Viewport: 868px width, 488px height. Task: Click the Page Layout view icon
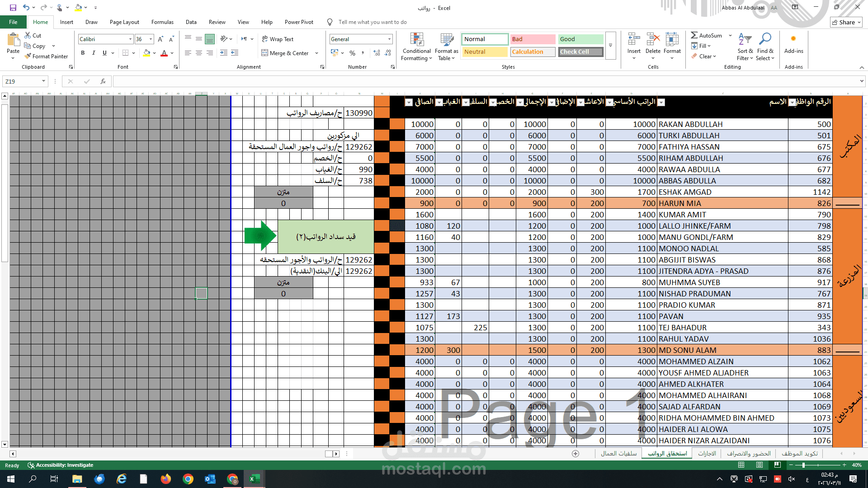point(759,465)
